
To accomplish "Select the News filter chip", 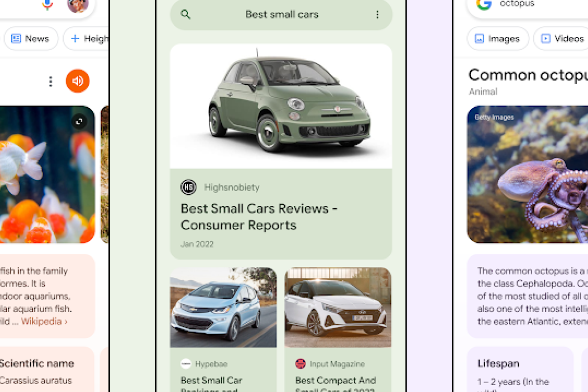I will tap(31, 39).
